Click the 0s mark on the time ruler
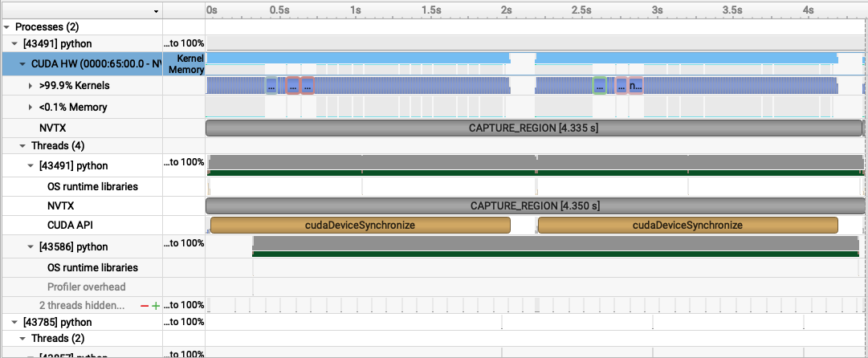Screen dimensions: 868x358 [211, 10]
